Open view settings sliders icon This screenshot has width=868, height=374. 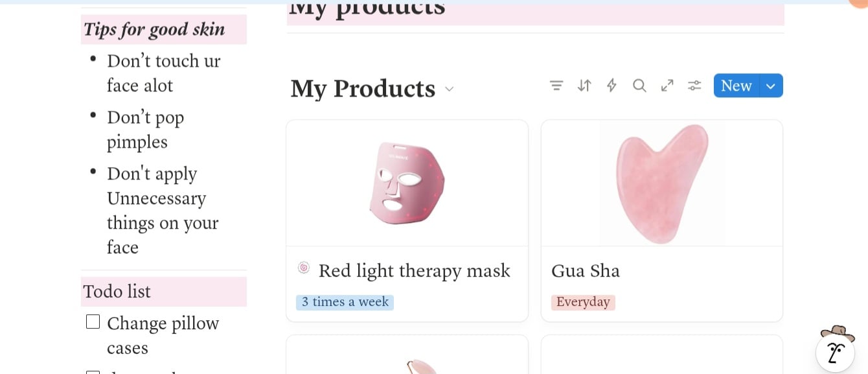(x=694, y=86)
